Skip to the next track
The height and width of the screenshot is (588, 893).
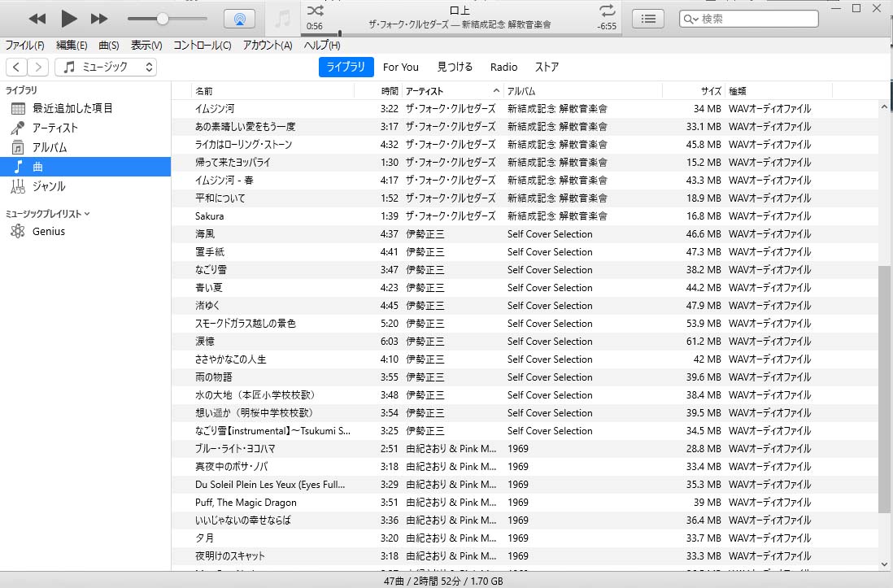click(x=99, y=19)
